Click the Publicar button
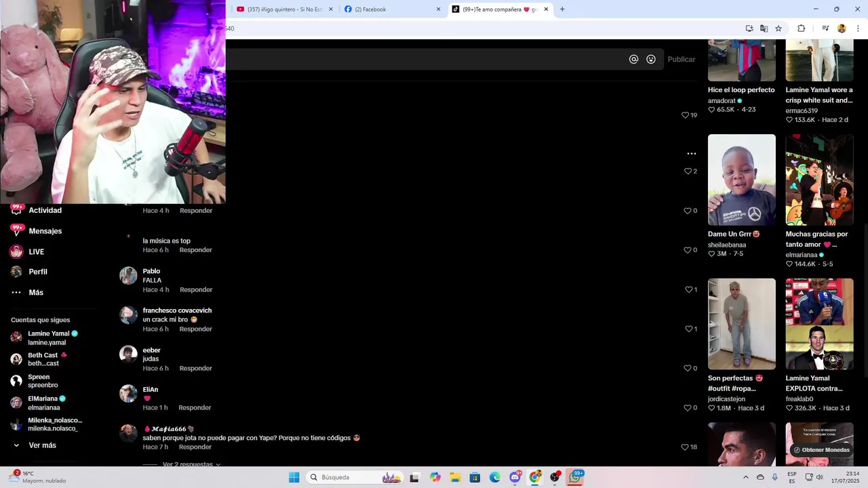The width and height of the screenshot is (868, 488). click(x=681, y=59)
